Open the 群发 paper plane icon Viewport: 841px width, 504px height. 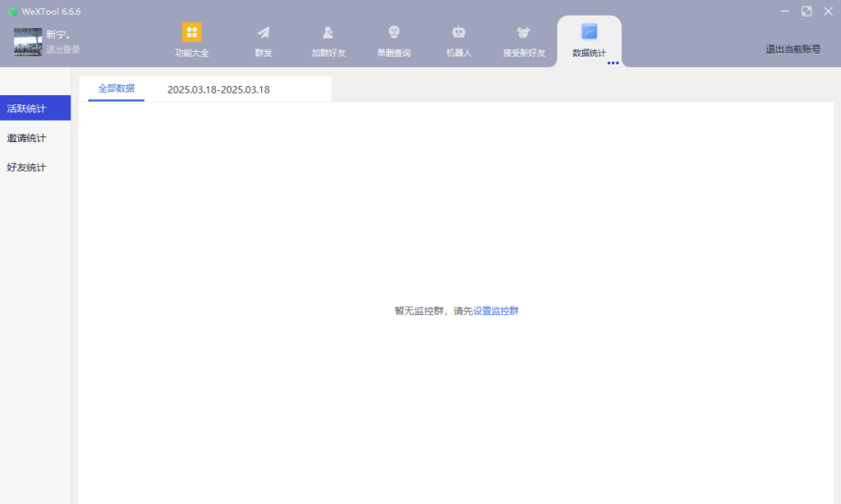[264, 33]
